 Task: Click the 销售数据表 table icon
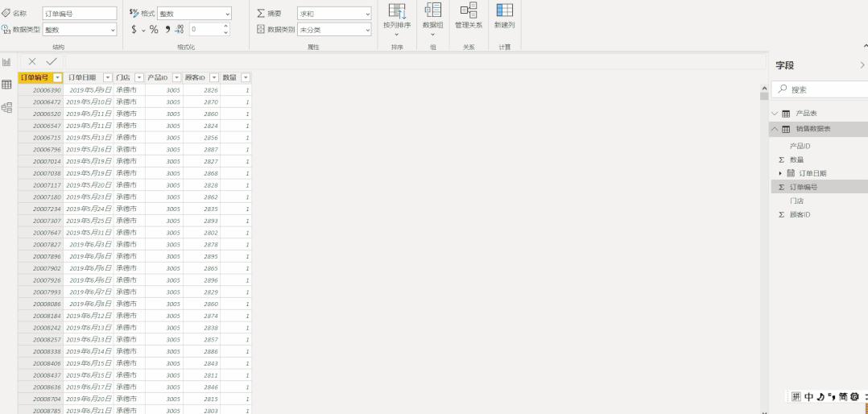786,130
